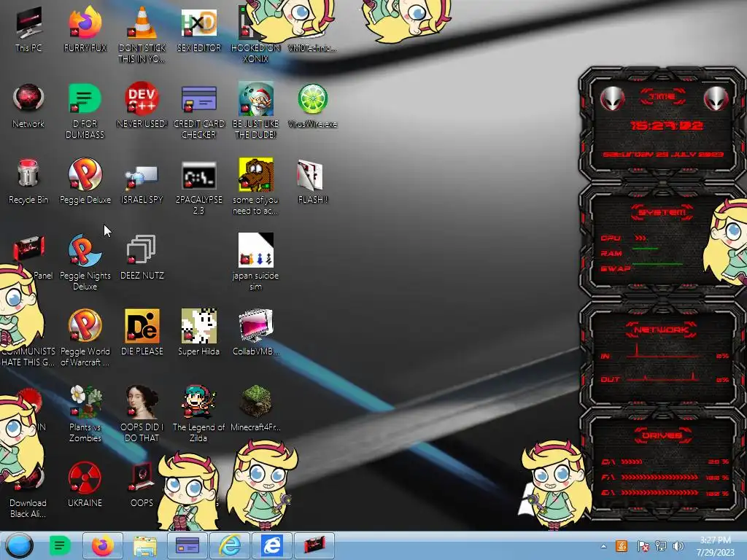Launch blue-square Internet Explorer on taskbar
The image size is (747, 560).
272,545
